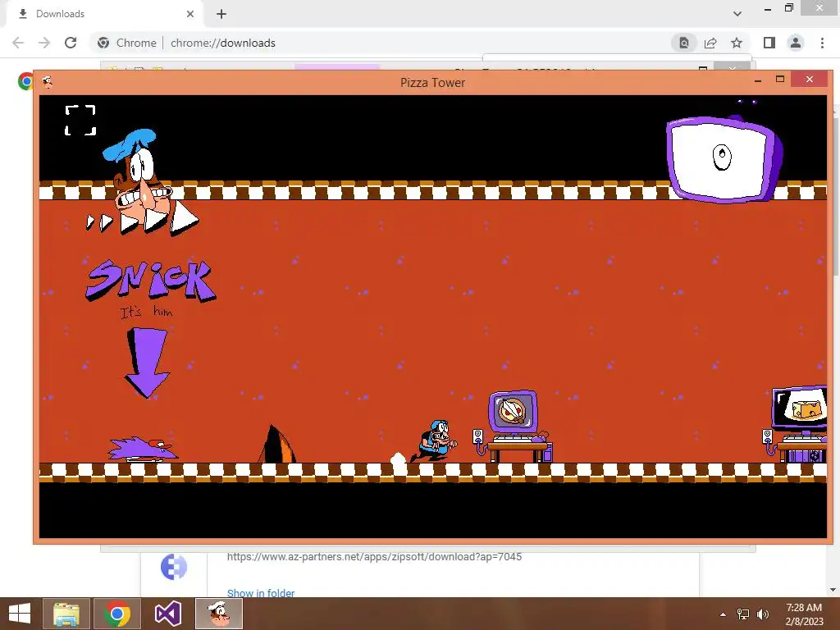Viewport: 840px width, 630px height.
Task: Click the running Peppino character
Action: coord(435,441)
